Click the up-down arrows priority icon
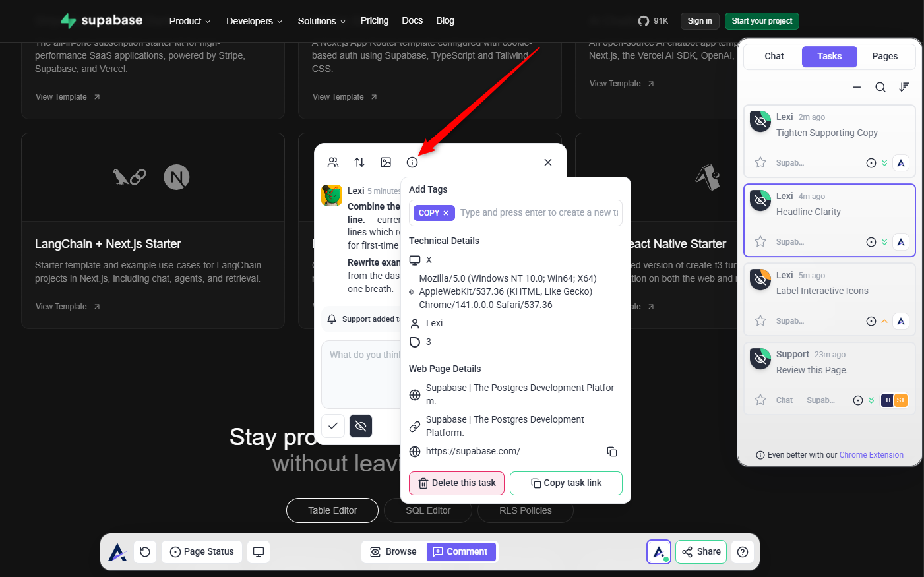 pos(359,162)
